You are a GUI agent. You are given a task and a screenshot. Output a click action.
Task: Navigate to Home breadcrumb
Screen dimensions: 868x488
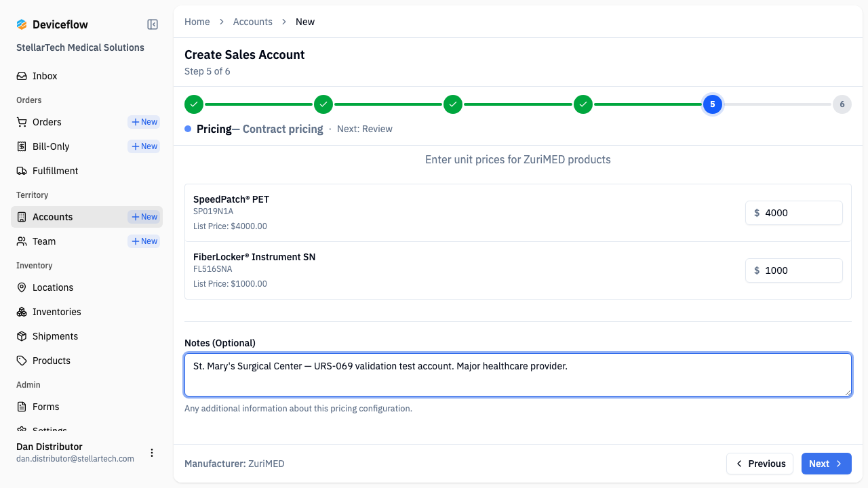click(197, 22)
